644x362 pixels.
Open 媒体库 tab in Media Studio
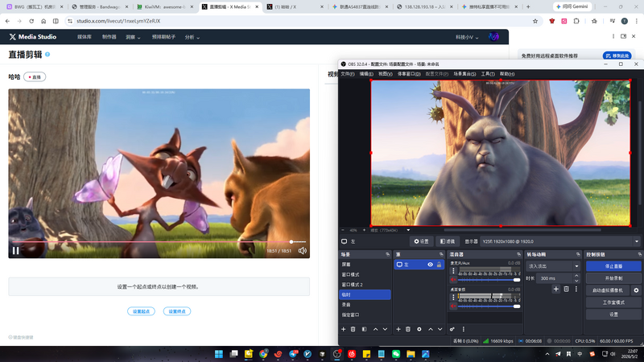(x=85, y=37)
